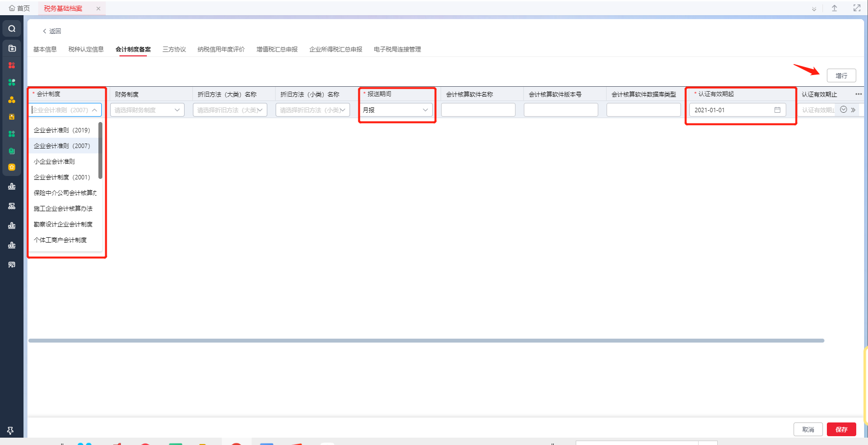Click the fullscreen expand icon at top right
This screenshot has height=445, width=868.
pyautogui.click(x=857, y=8)
